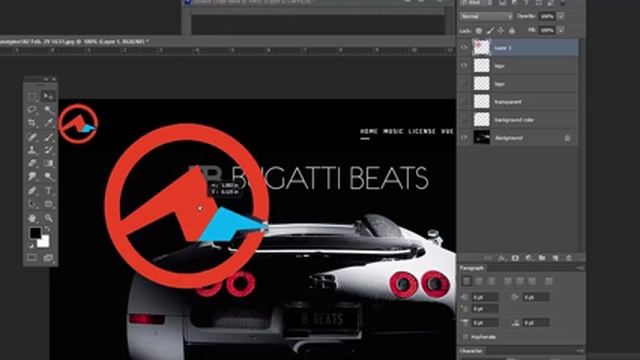Screen dimensions: 640x360
Task: Switch to the Character panel tab
Action: pyautogui.click(x=471, y=351)
